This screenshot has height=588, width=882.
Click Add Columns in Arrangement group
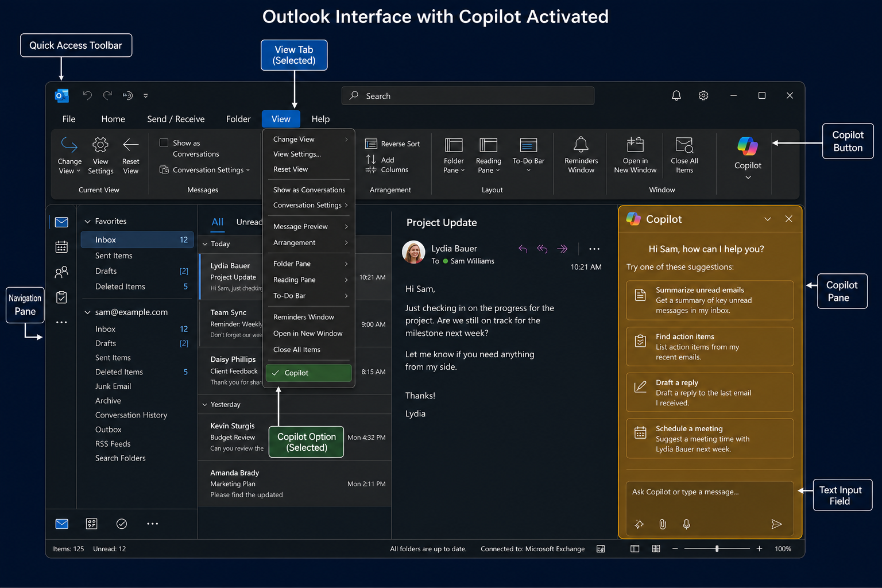point(387,165)
